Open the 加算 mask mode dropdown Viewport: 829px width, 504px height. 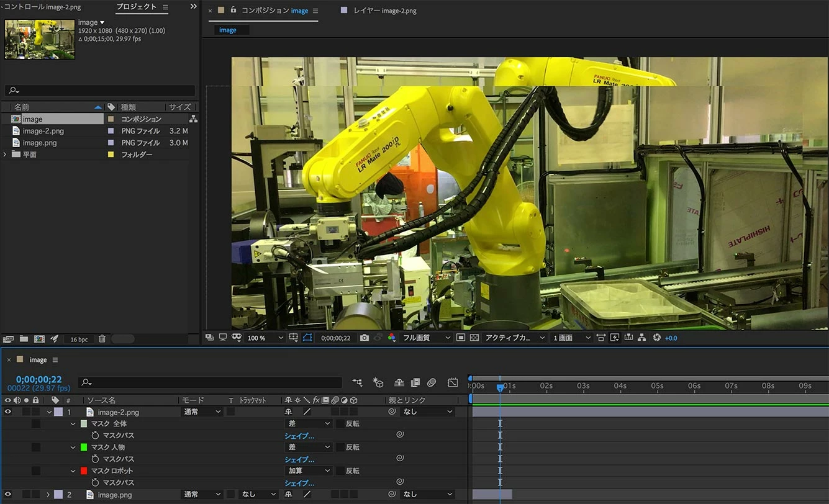[309, 471]
